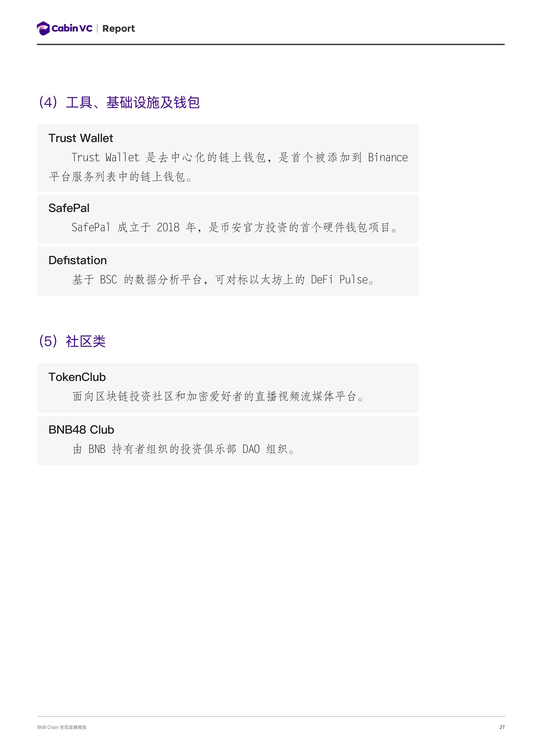541x756 pixels.
Task: Click the Cabin VC logo icon
Action: (x=43, y=28)
